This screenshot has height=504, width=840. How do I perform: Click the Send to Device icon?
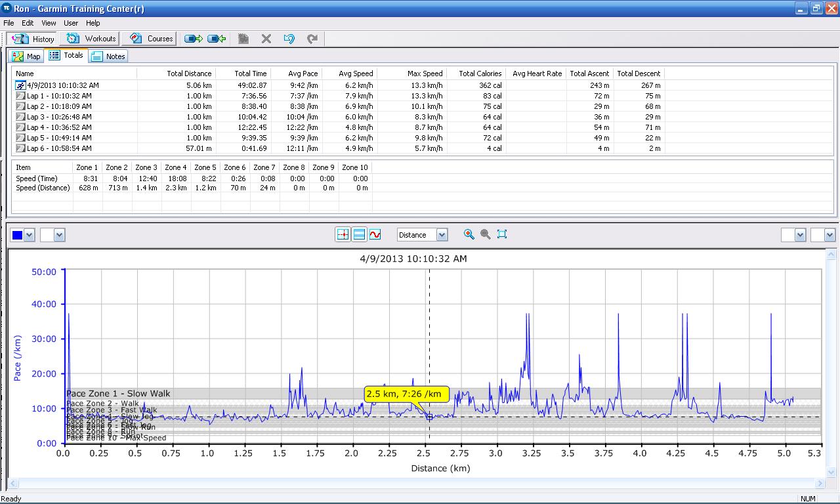tap(193, 39)
